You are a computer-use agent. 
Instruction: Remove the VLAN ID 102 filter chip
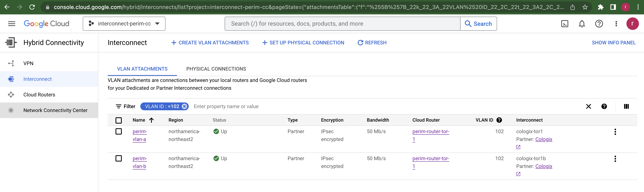point(184,106)
